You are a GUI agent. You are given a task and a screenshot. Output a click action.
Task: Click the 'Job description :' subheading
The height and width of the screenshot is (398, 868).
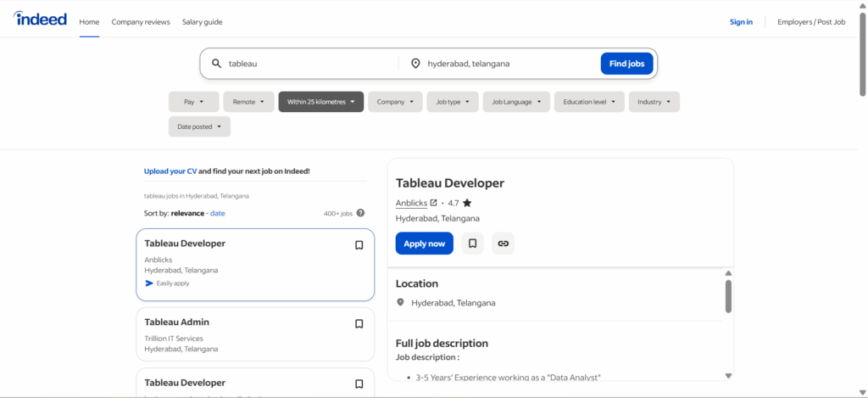click(427, 357)
